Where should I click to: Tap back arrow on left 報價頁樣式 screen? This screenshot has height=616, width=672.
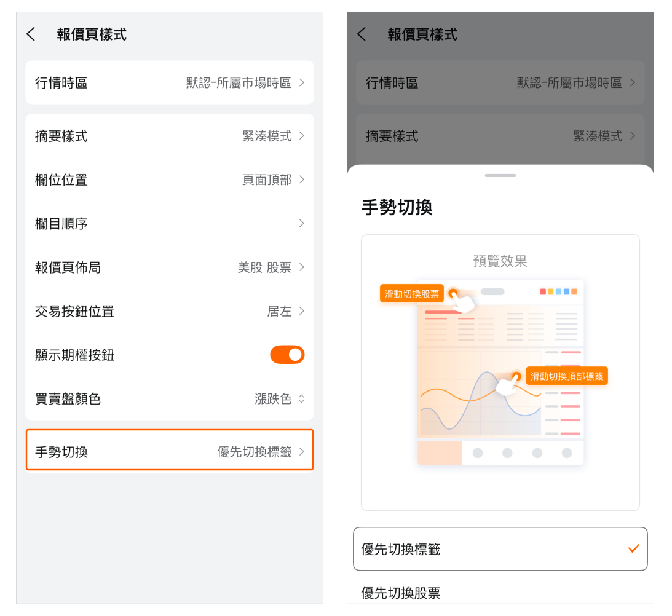31,34
